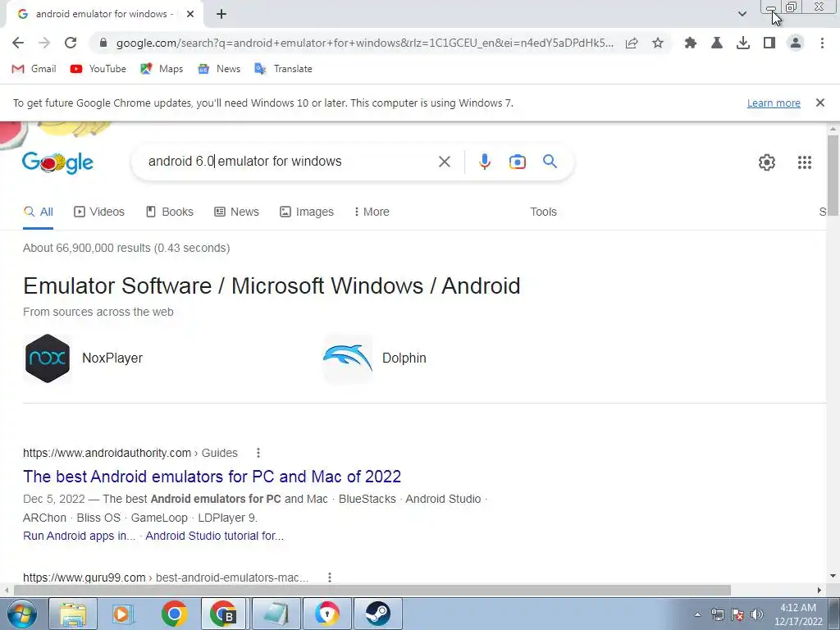The width and height of the screenshot is (840, 630).
Task: Open the Chrome three-dot menu
Action: click(822, 43)
